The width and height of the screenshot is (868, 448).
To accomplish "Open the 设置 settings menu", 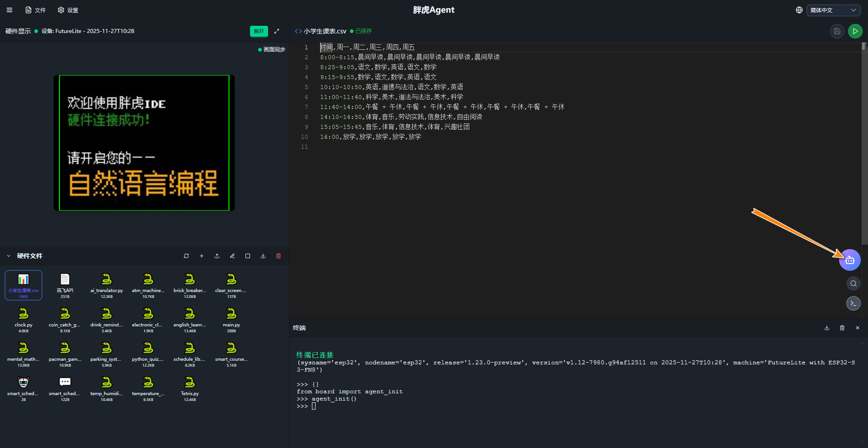I will 68,10.
